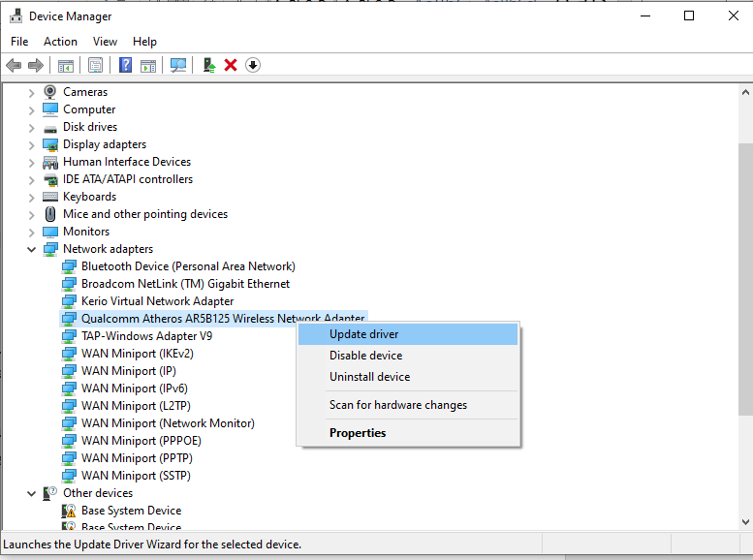Click the Computer category icon
Viewport: 753px width, 560px height.
tap(50, 109)
